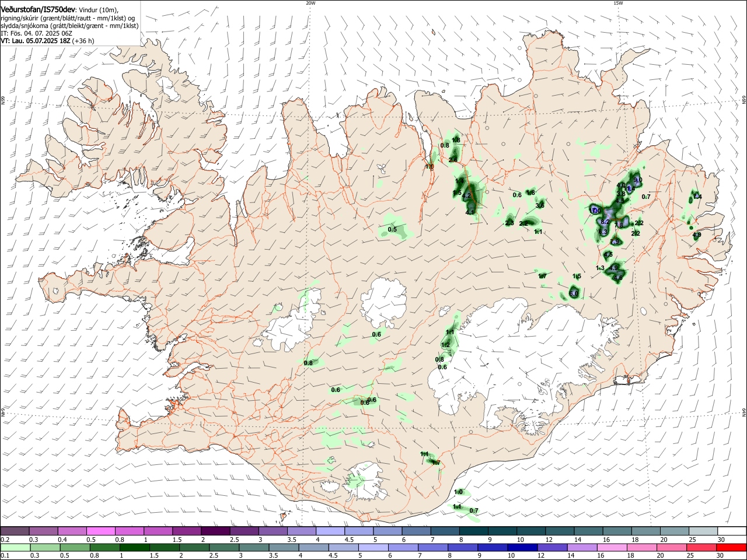Screen dimensions: 747x560
Task: Select the 4.1 precipitation value on the map
Action: click(x=470, y=212)
